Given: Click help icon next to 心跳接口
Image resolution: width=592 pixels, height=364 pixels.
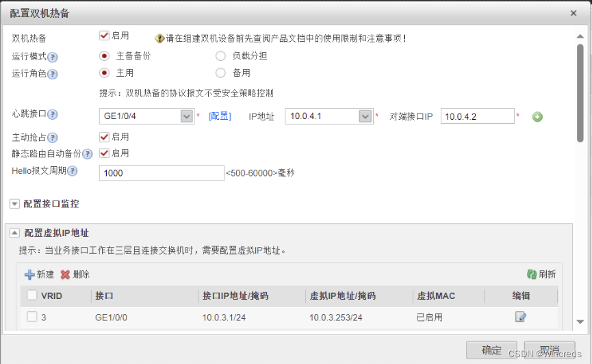Looking at the screenshot, I should click(53, 114).
